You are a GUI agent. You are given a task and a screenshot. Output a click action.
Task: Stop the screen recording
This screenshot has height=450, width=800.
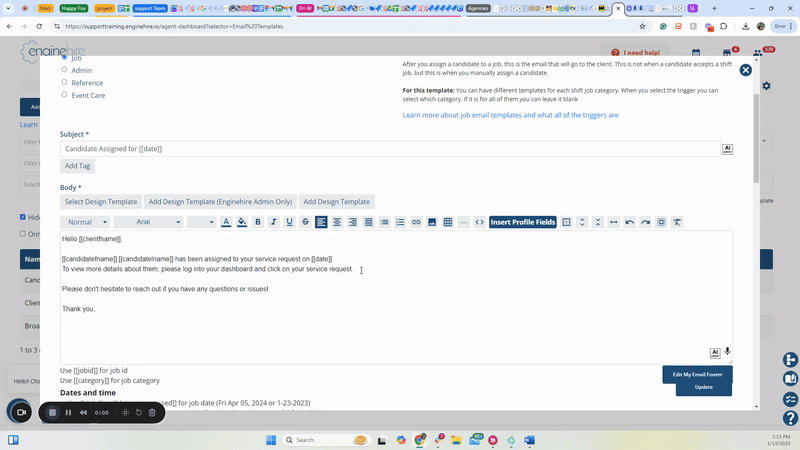[52, 413]
